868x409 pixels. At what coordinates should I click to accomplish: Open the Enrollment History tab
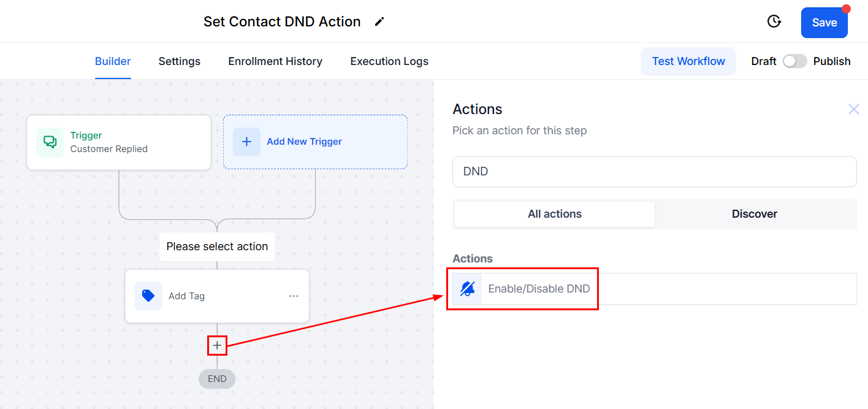click(x=275, y=61)
